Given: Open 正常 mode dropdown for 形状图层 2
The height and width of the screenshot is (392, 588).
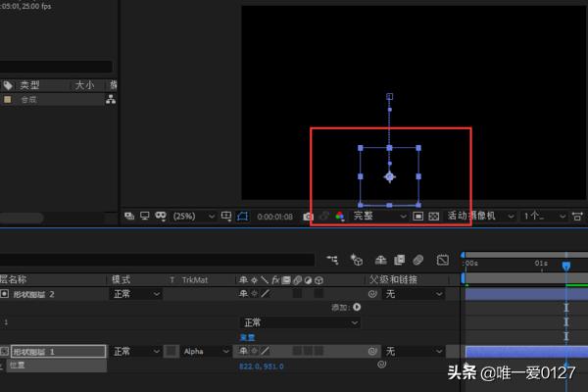Looking at the screenshot, I should coord(136,294).
